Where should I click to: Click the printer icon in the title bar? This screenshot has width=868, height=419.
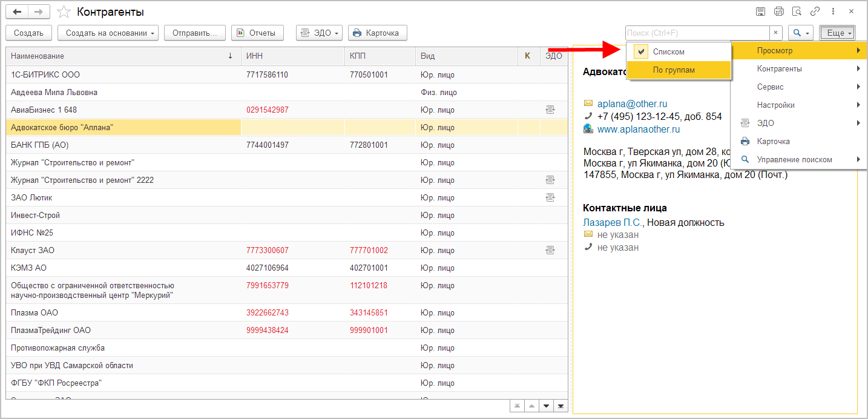coord(779,12)
